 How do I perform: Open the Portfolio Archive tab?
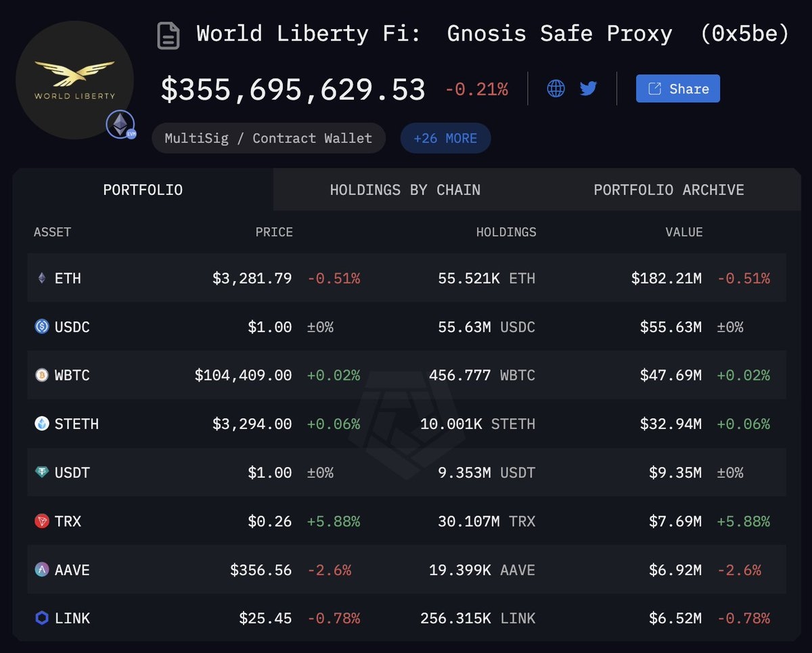[x=669, y=190]
